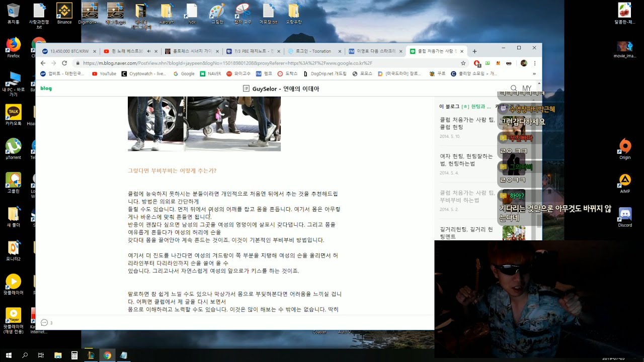Open the 그림판 Paint shortcut

click(217, 14)
